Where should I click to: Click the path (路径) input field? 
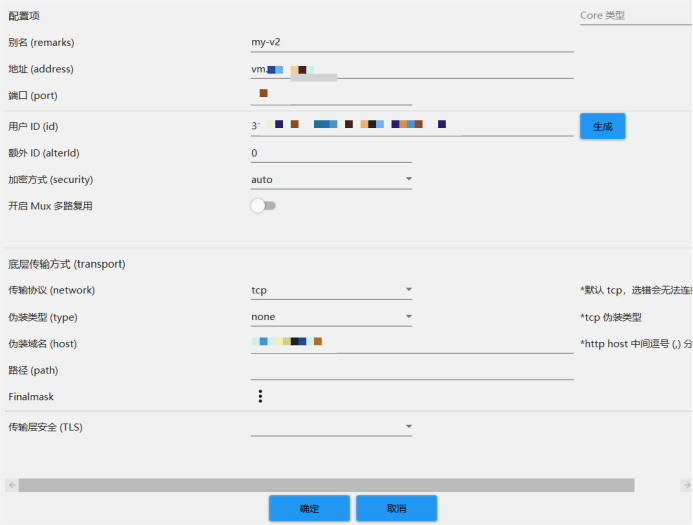[412, 370]
